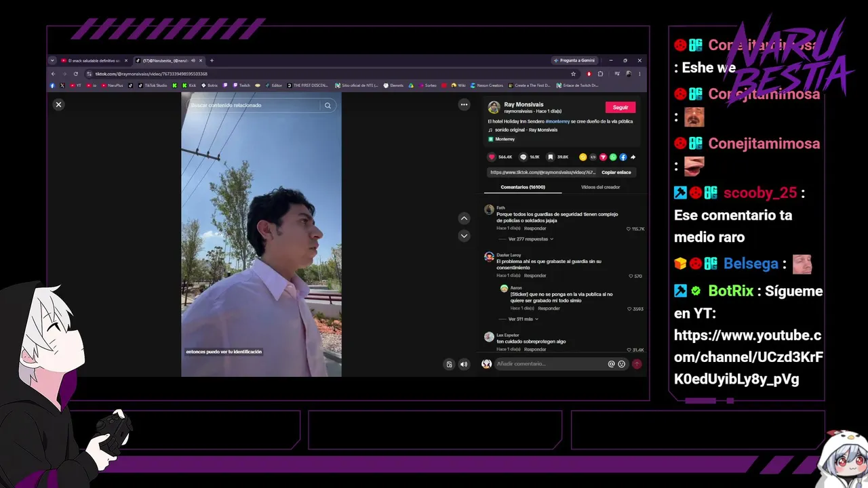Open sonido original - Ray Monsivais link
Screen dimensions: 868x488
[x=526, y=130]
